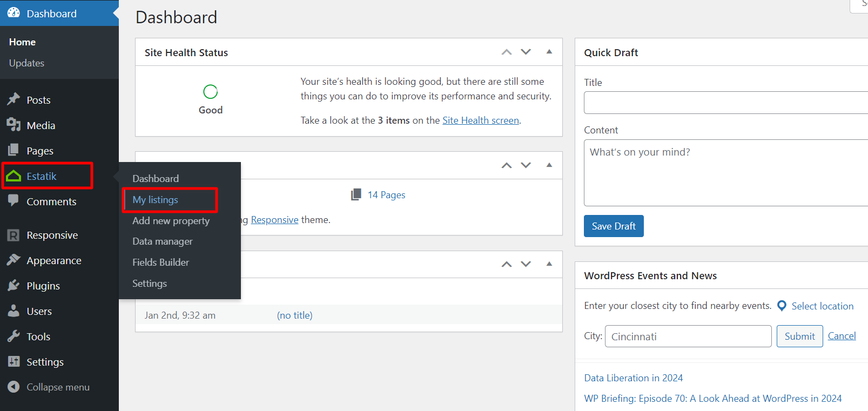
Task: Click the Media library icon
Action: (14, 125)
